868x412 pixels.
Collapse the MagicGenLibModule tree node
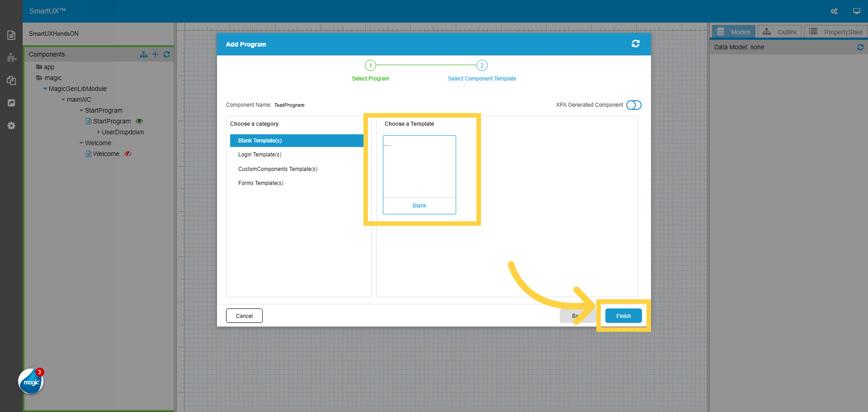(45, 89)
